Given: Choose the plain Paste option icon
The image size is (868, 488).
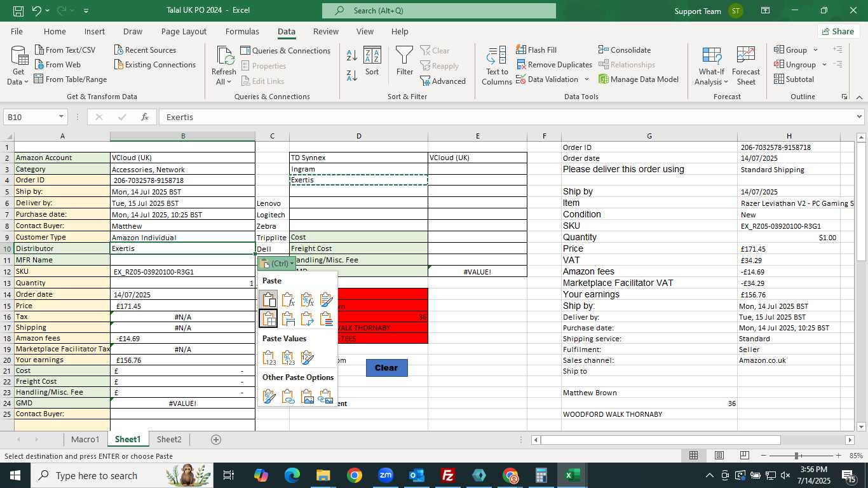Looking at the screenshot, I should (x=269, y=299).
